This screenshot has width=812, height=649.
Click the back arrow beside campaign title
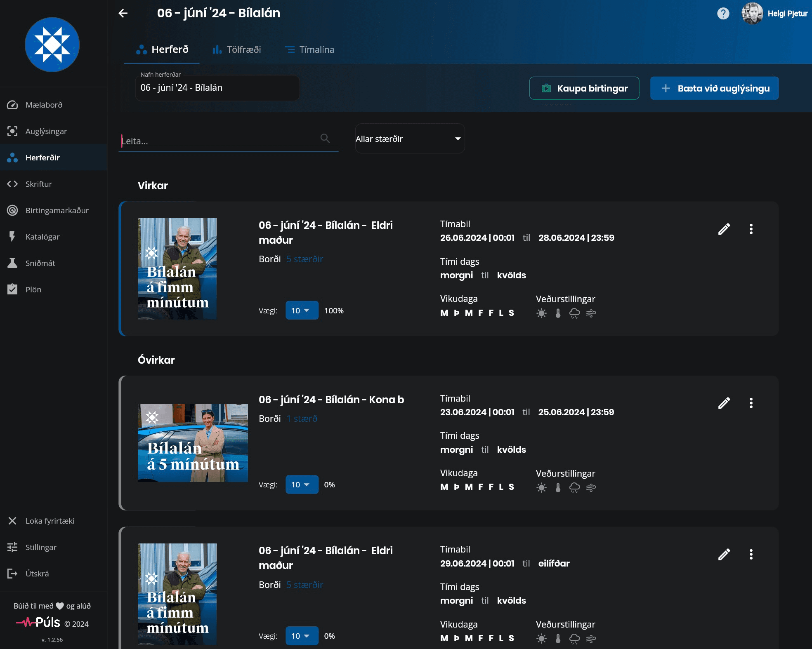click(123, 13)
